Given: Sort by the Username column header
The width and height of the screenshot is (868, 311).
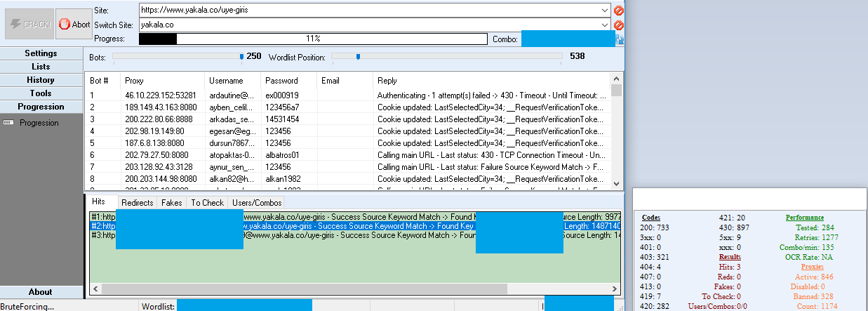Looking at the screenshot, I should [233, 81].
